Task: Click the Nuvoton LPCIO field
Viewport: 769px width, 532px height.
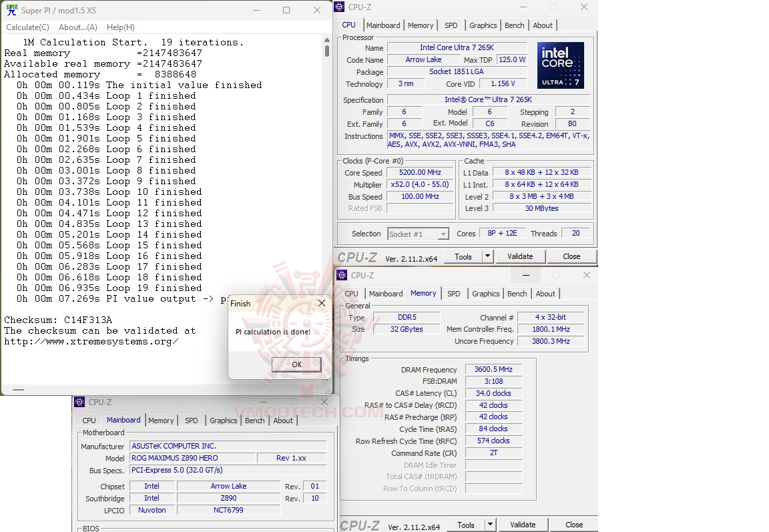Action: (x=152, y=510)
